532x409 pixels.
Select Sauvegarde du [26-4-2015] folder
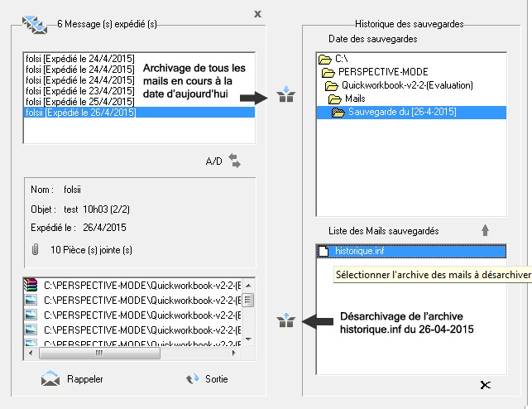(x=401, y=112)
